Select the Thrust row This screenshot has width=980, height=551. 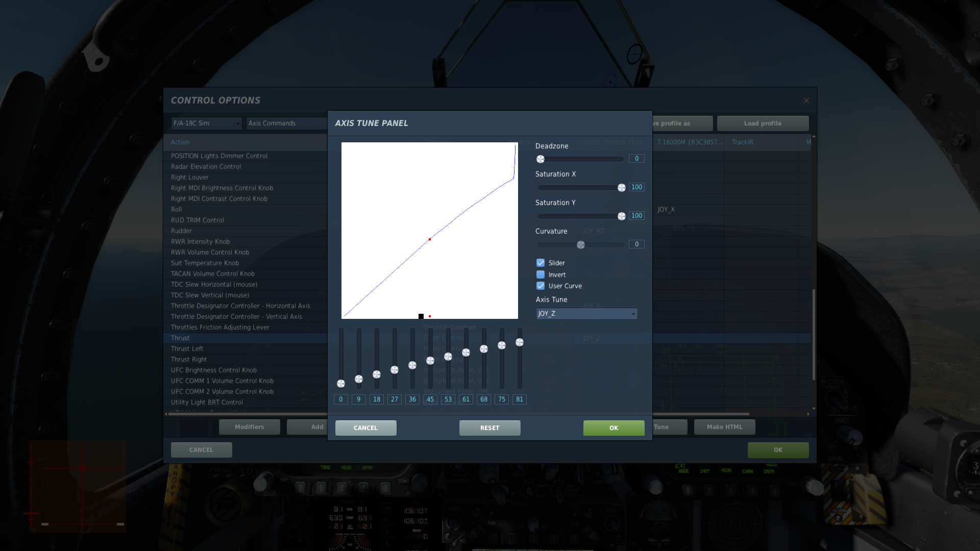click(245, 338)
